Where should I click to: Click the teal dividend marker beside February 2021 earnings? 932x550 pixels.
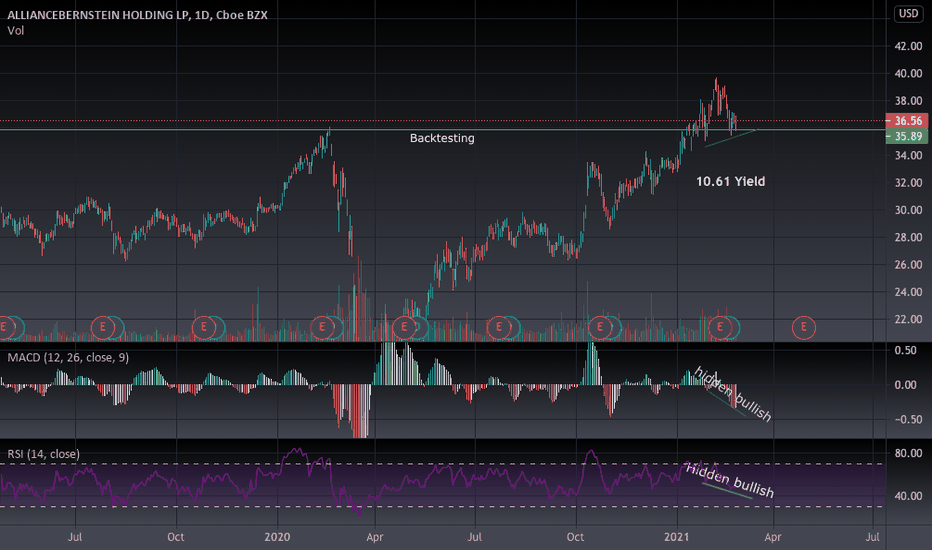[x=735, y=328]
